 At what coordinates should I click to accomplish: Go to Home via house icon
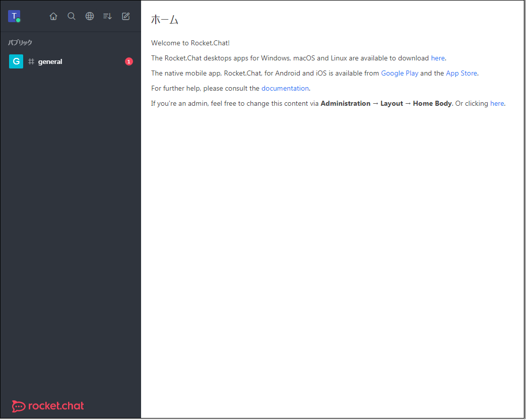click(x=53, y=16)
